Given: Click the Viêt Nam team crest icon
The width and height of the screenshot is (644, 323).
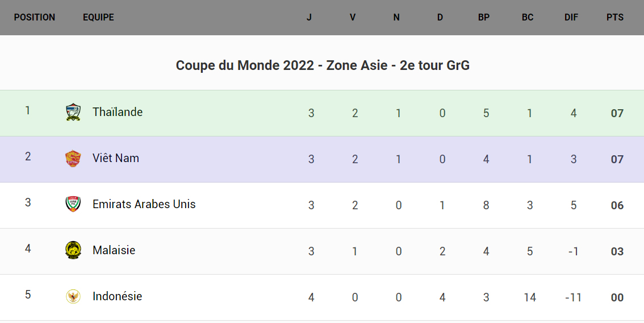Looking at the screenshot, I should (73, 159).
